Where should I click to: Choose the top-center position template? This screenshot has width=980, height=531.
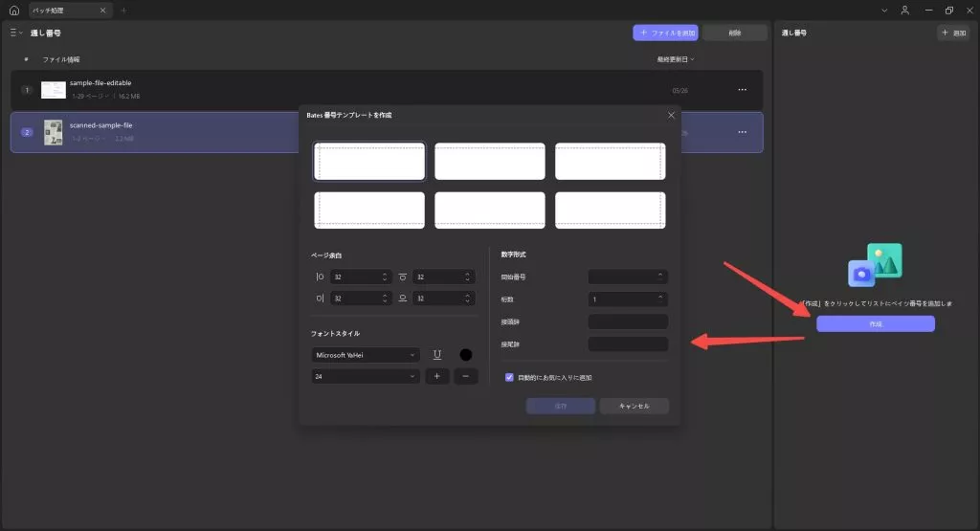coord(490,161)
